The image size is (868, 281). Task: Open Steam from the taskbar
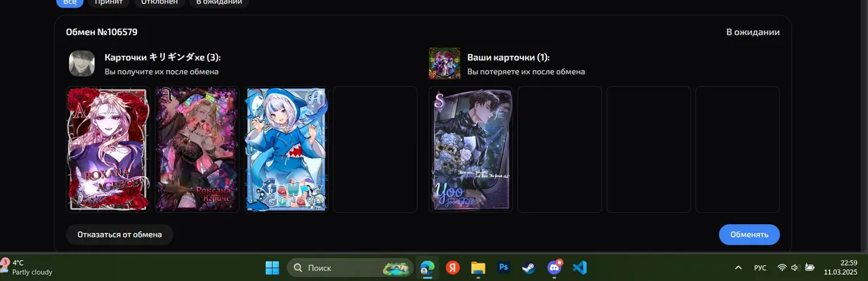click(x=528, y=268)
